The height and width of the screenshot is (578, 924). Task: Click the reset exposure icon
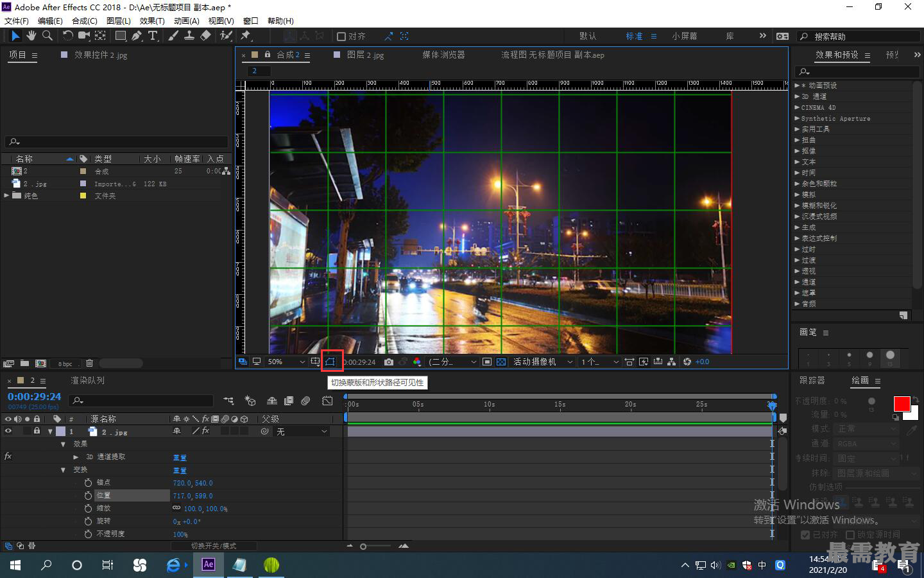pos(687,362)
